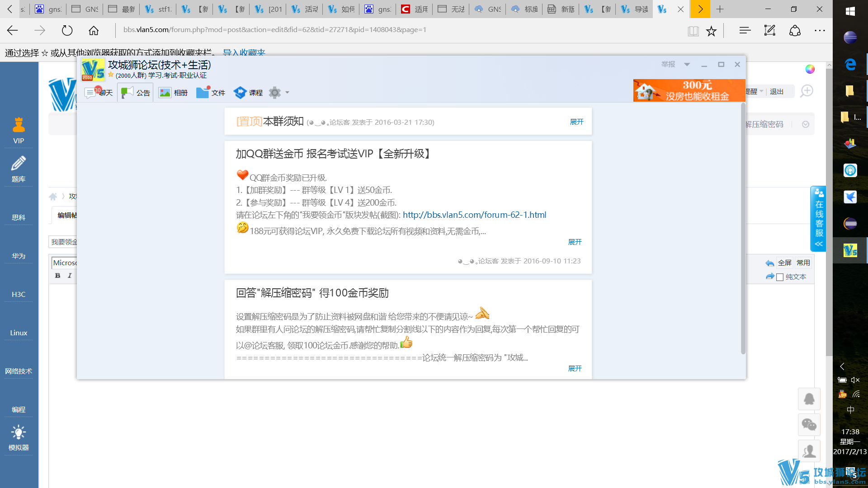This screenshot has height=488, width=868.
Task: Open 华为 section in sidebar
Action: click(19, 256)
